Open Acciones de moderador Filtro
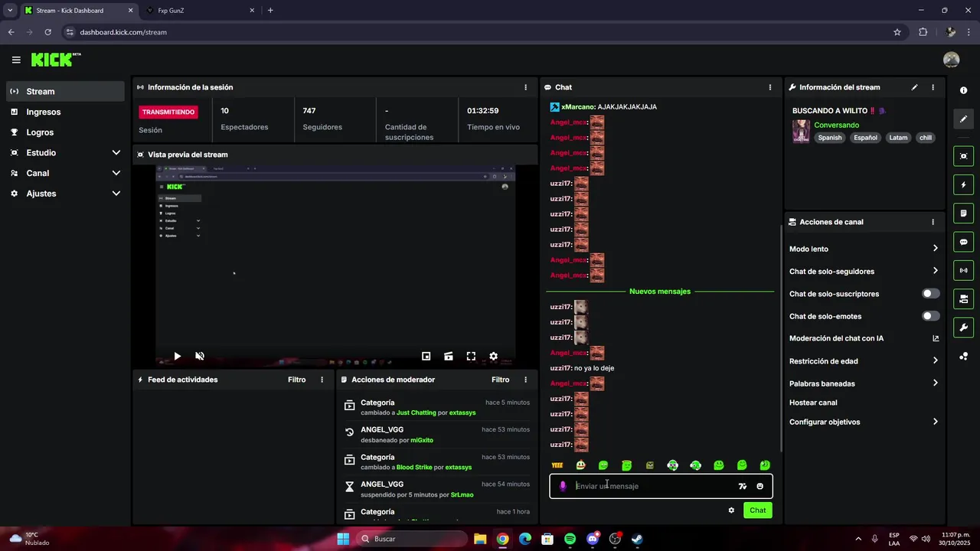This screenshot has height=551, width=980. click(x=500, y=380)
